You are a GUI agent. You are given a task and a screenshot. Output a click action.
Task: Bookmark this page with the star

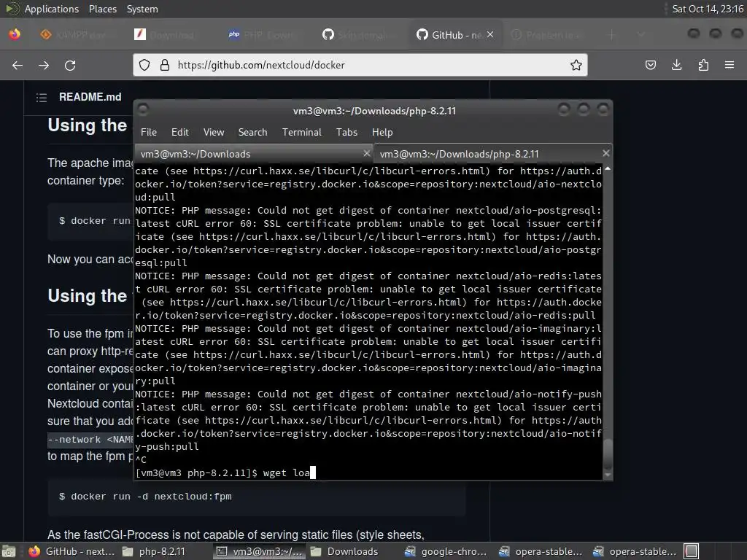[x=576, y=65]
